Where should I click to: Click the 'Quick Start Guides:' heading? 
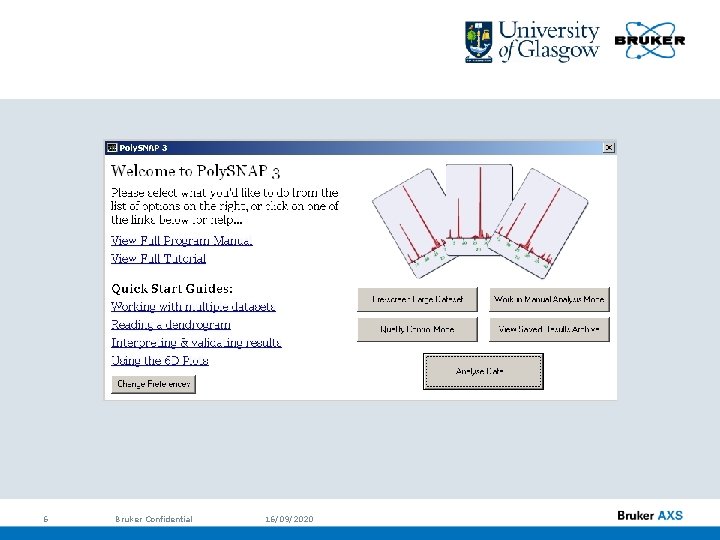point(172,288)
